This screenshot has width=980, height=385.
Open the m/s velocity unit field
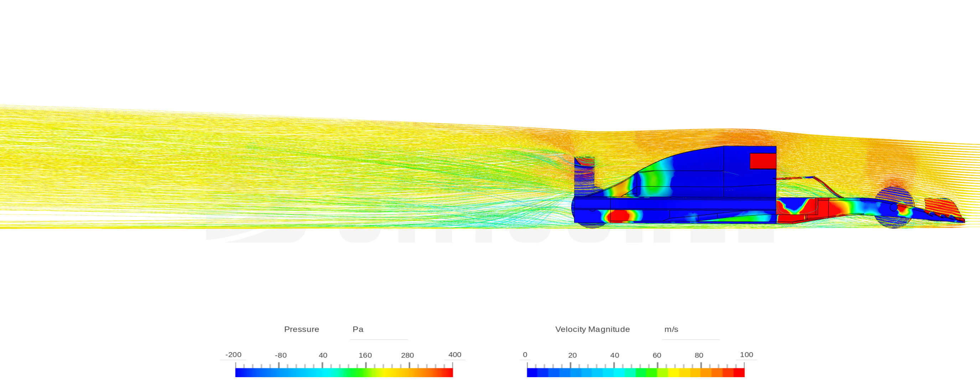point(691,330)
